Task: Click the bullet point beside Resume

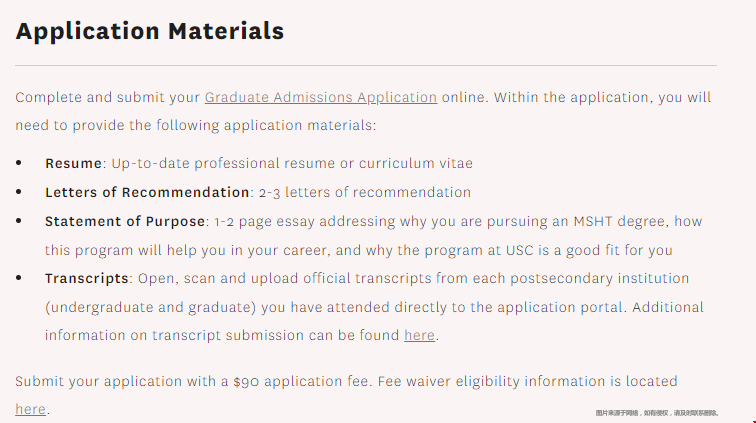Action: tap(19, 163)
